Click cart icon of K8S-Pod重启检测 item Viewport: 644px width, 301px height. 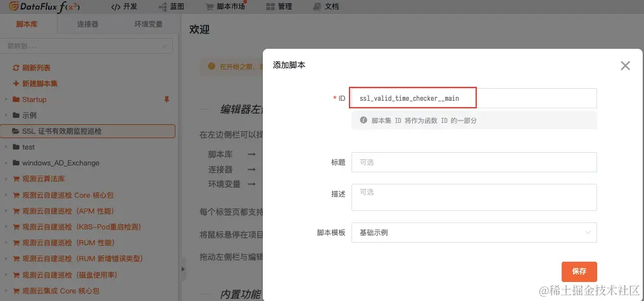pos(16,227)
